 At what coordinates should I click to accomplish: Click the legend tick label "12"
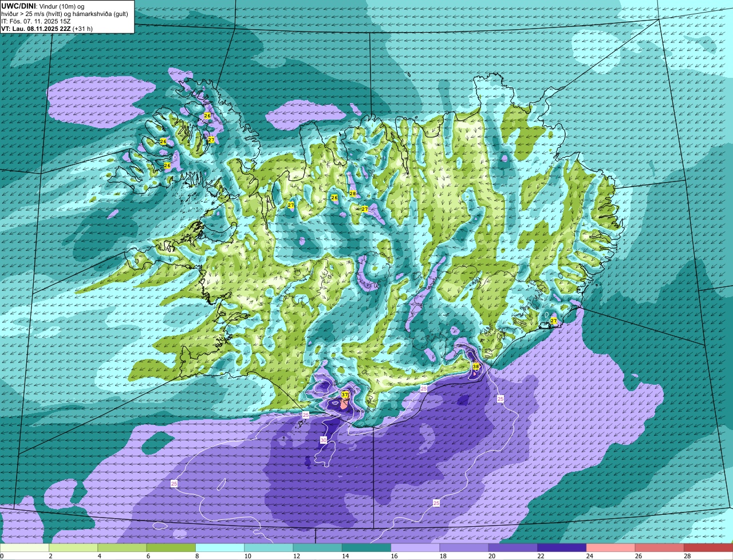296,556
